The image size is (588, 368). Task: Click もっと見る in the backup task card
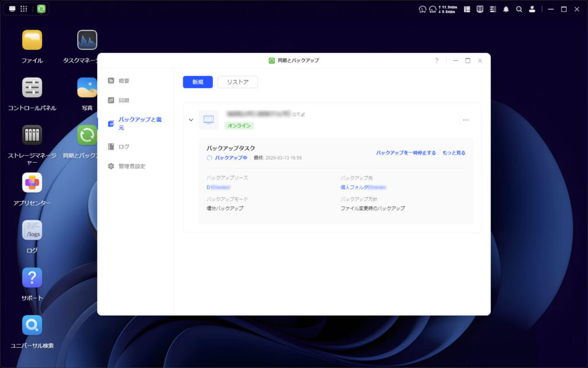coord(455,152)
